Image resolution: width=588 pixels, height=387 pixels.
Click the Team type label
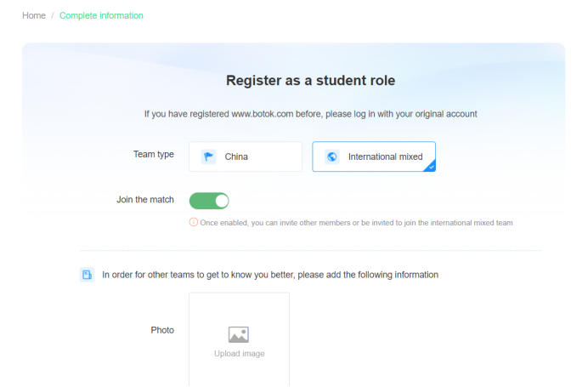click(154, 154)
